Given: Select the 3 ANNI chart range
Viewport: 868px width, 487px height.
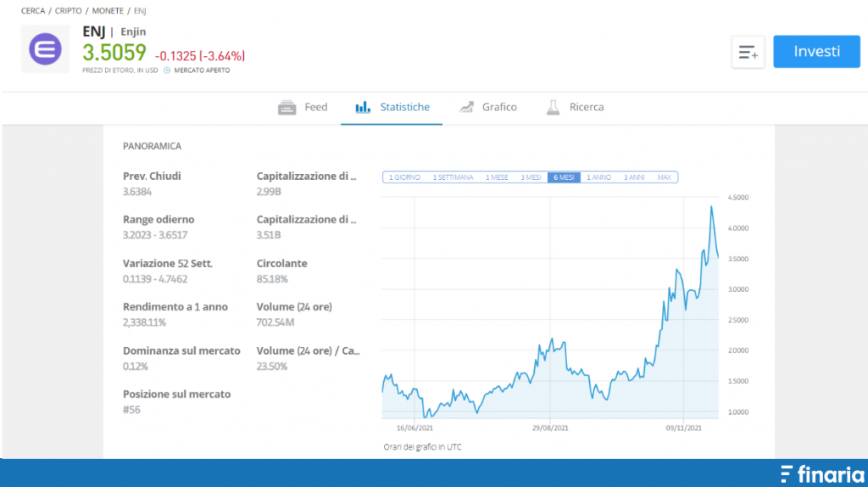Looking at the screenshot, I should [634, 177].
